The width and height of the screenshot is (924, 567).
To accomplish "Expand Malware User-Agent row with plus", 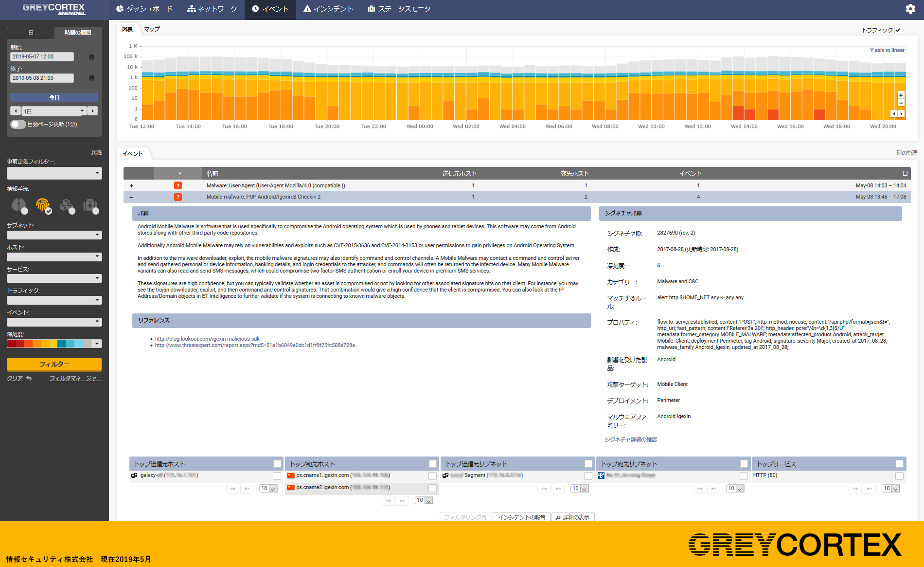I will click(x=131, y=185).
